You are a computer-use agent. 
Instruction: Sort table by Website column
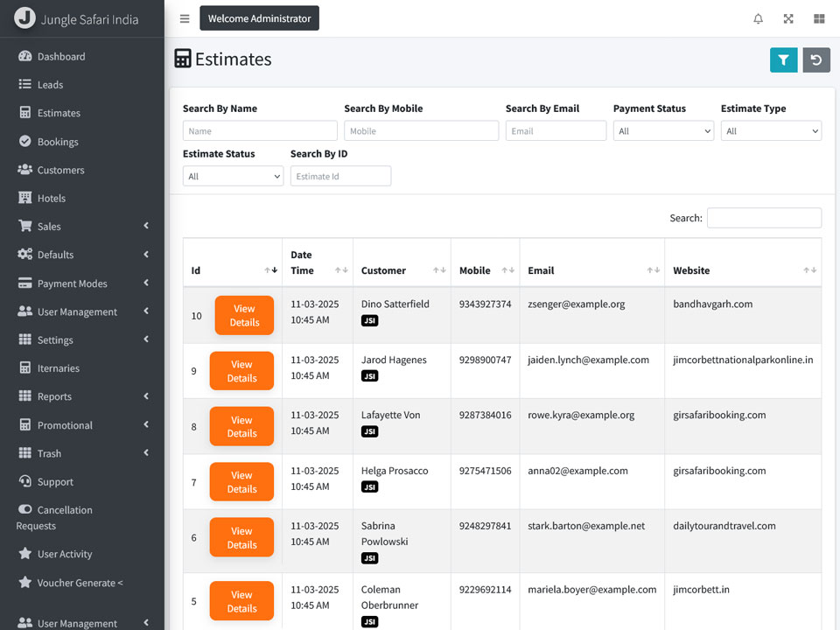(743, 262)
